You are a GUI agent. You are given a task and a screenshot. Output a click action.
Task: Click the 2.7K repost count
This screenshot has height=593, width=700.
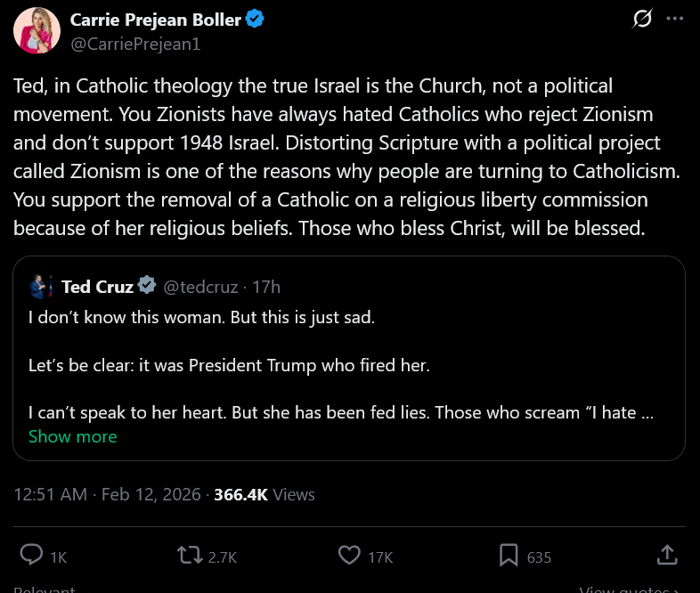[x=222, y=557]
